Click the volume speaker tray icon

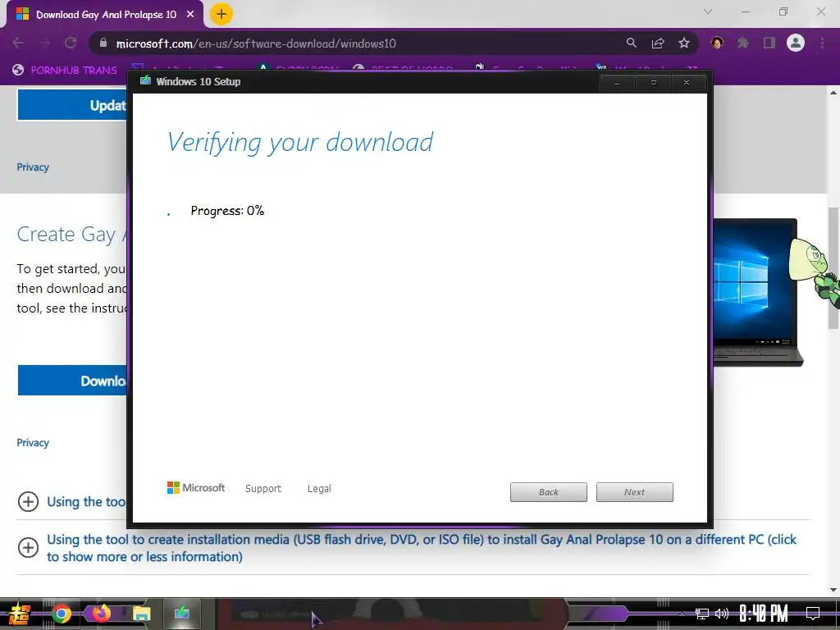(722, 614)
